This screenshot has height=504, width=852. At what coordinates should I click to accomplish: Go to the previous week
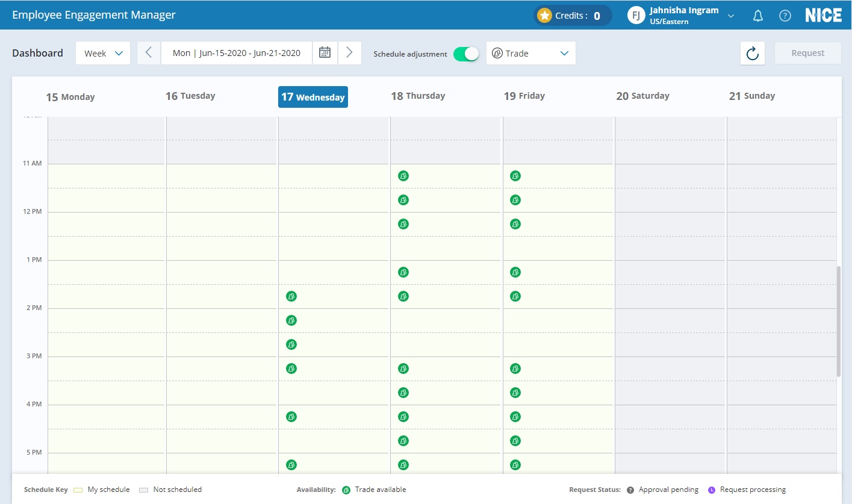tap(149, 53)
